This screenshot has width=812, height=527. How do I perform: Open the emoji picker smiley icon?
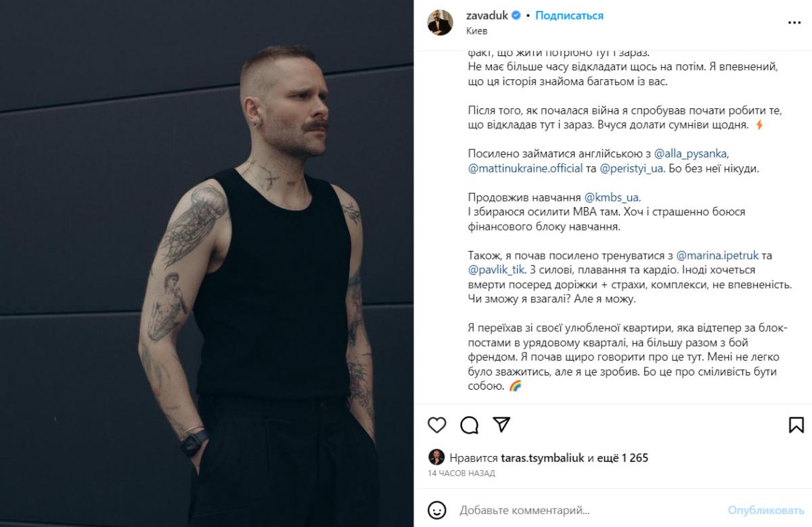[438, 509]
